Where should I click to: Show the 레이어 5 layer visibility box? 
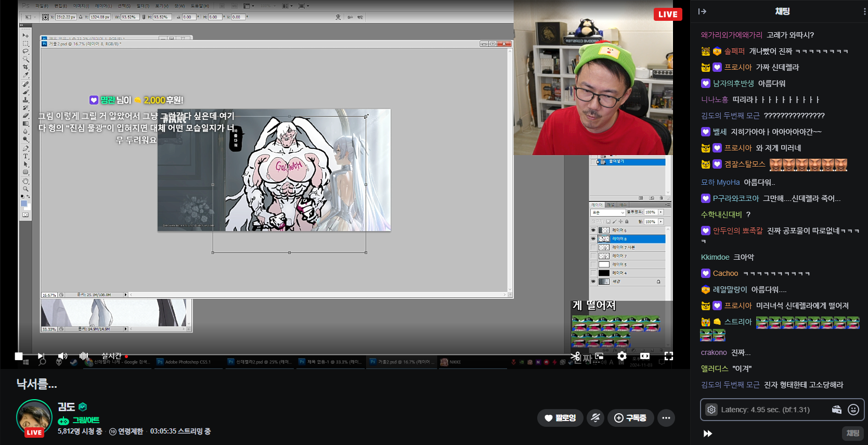[593, 264]
